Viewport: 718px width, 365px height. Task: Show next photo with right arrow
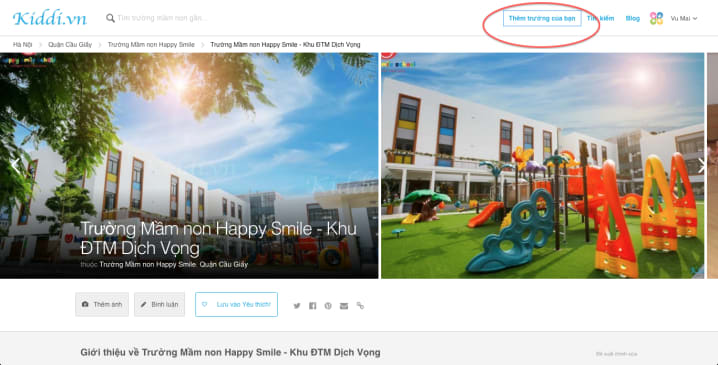[702, 165]
